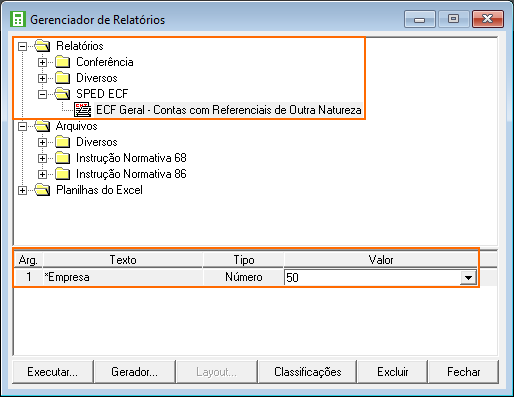The width and height of the screenshot is (514, 397).
Task: Minimize the Gerenciador de Relatórios window
Action: 419,19
